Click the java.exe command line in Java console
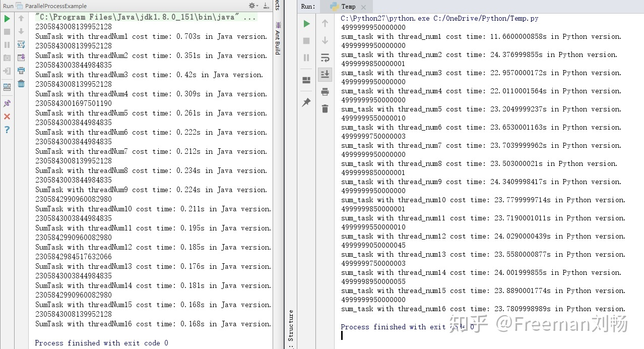Image resolution: width=644 pixels, height=349 pixels. (146, 17)
